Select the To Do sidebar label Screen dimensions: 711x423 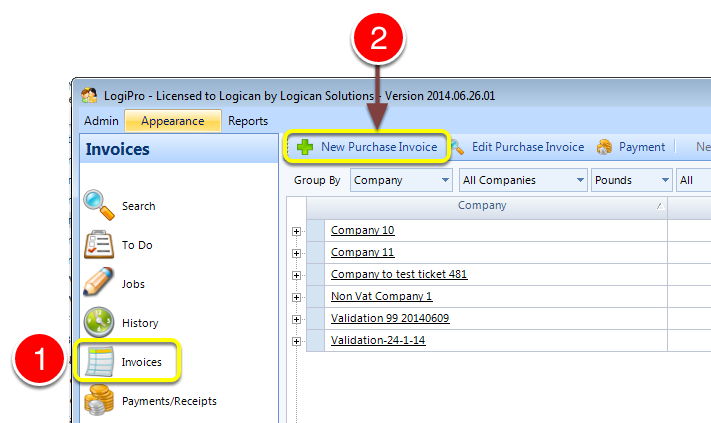[137, 245]
